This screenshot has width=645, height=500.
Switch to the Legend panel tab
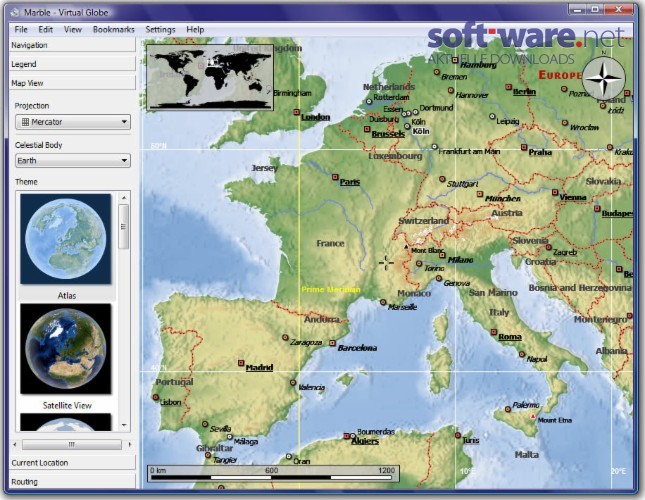[72, 64]
